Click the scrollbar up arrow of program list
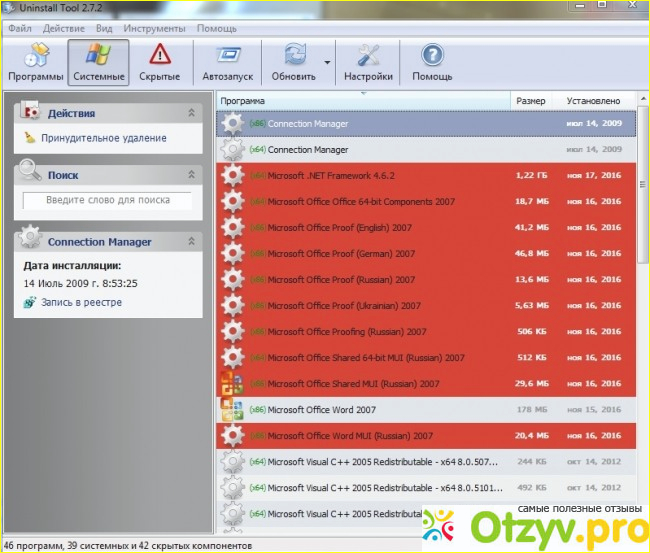Viewport: 650px width, 553px height. [x=643, y=99]
